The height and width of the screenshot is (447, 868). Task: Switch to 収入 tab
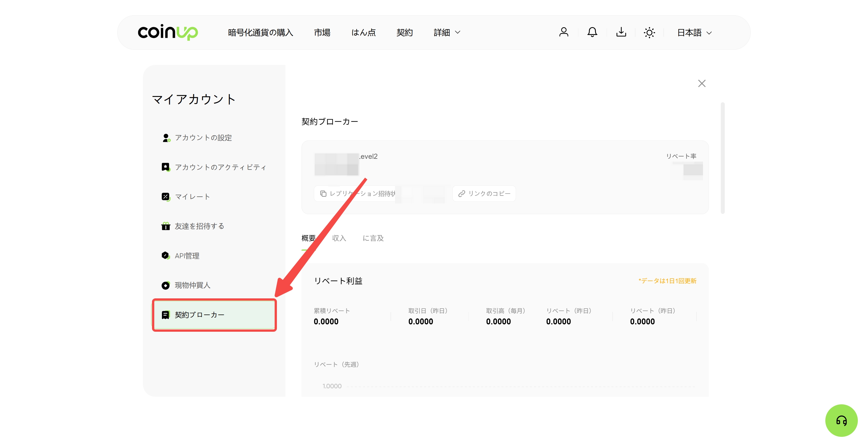(x=339, y=238)
